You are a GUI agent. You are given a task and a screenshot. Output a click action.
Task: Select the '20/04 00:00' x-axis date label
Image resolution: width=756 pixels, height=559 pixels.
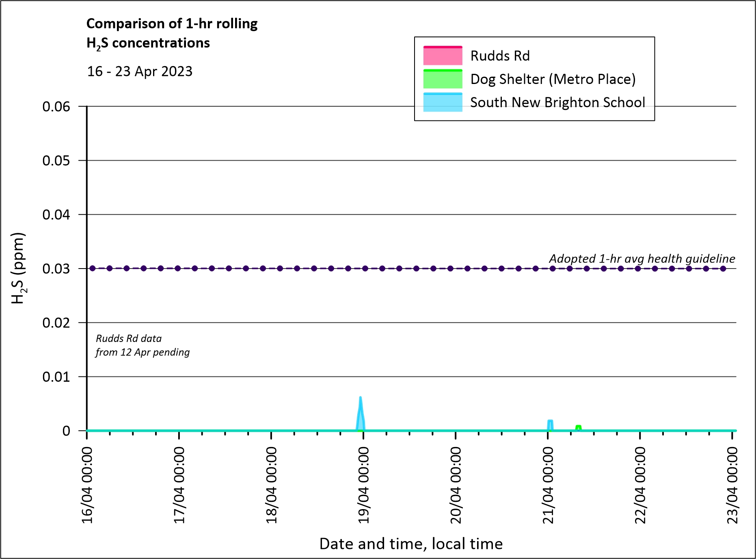tap(456, 485)
